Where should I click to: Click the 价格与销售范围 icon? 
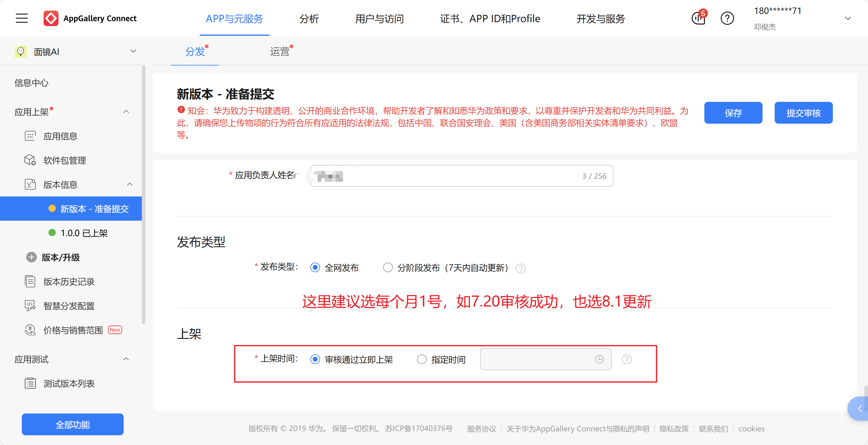pos(30,330)
